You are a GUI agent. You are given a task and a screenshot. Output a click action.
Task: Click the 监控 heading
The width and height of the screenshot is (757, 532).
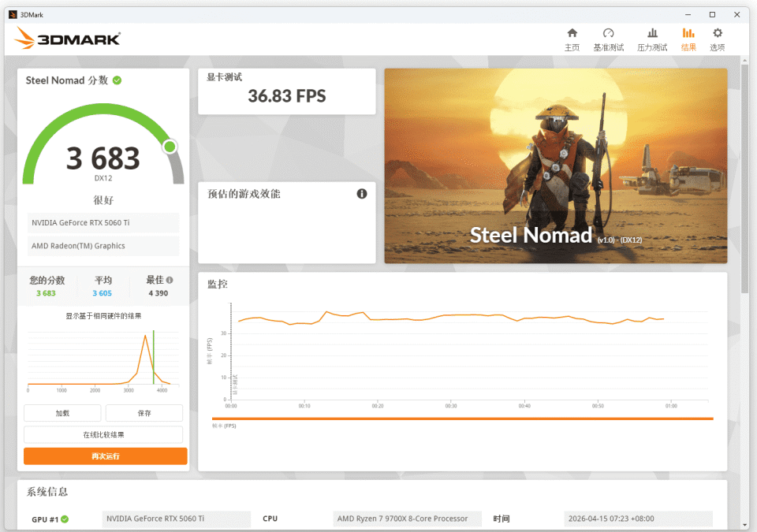[x=218, y=284]
